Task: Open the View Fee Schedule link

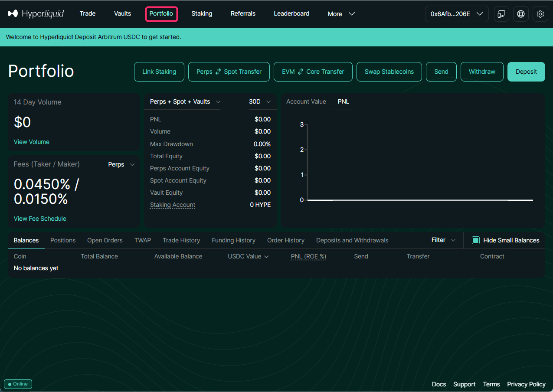Action: [x=40, y=219]
